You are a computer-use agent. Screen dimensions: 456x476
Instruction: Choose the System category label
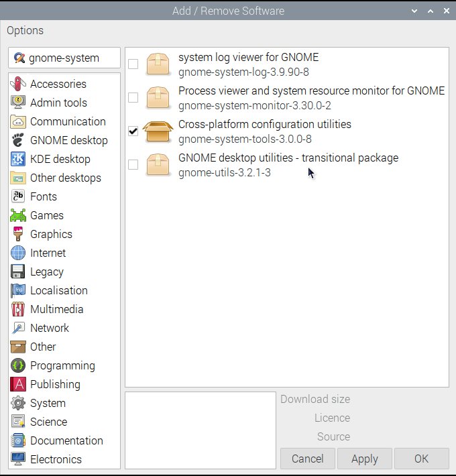(48, 404)
